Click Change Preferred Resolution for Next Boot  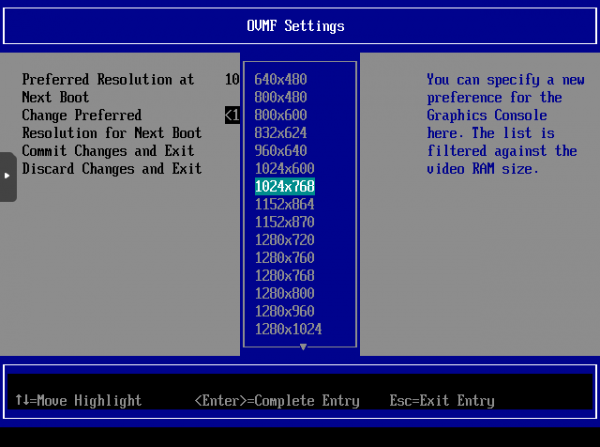111,124
